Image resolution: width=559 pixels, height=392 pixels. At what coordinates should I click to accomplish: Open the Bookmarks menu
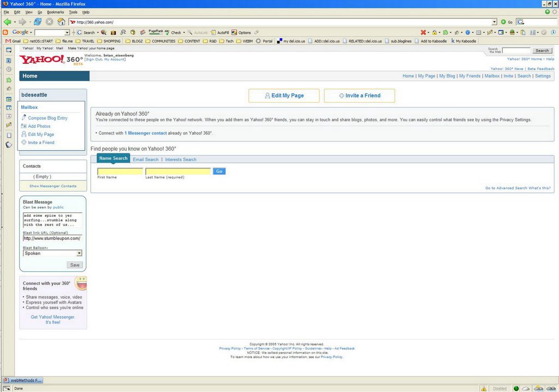(55, 12)
